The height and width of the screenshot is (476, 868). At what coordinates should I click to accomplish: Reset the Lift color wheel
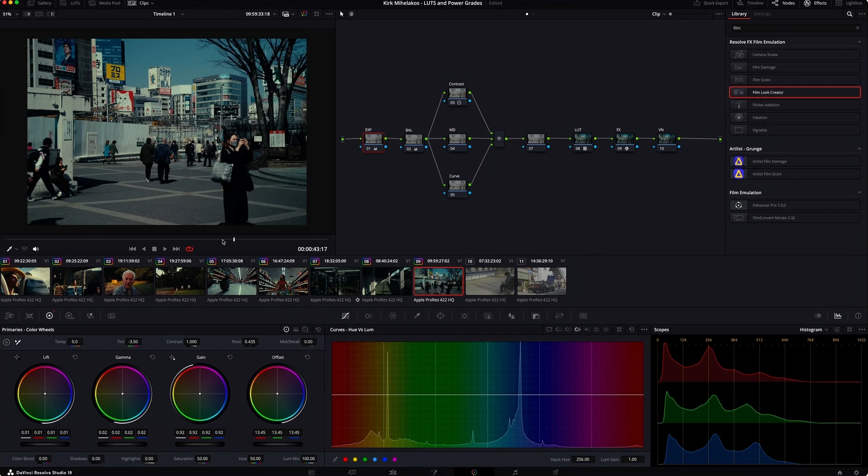point(75,357)
